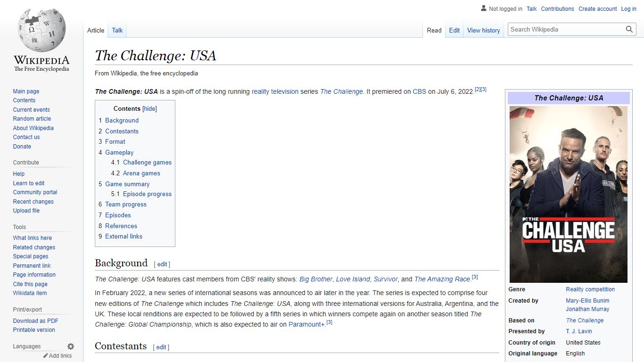Open Contents in sidebar
Viewport: 644px width, 362px height.
pyautogui.click(x=24, y=100)
